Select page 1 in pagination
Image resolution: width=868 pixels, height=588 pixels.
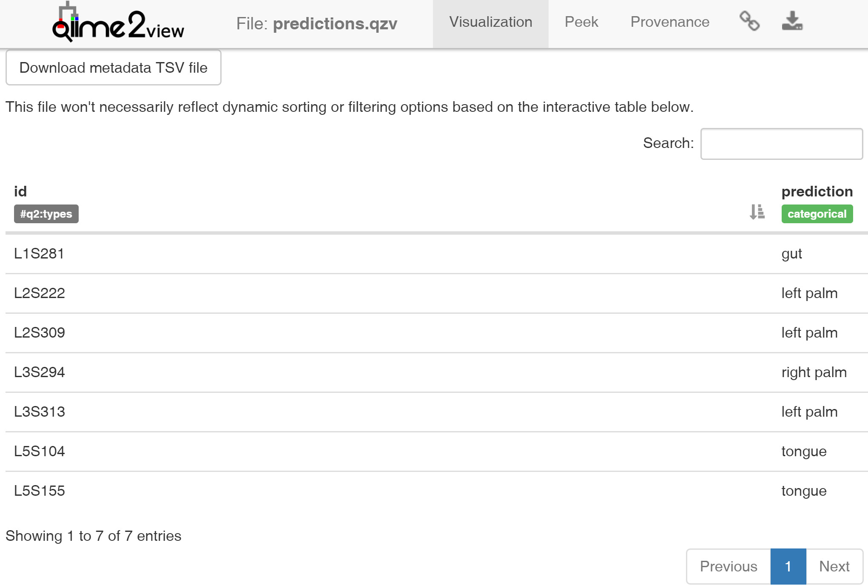788,566
